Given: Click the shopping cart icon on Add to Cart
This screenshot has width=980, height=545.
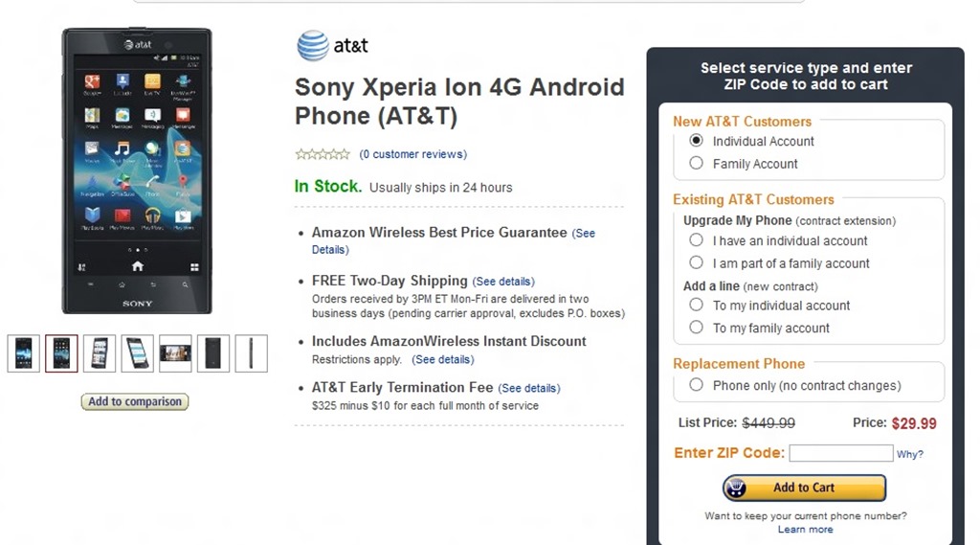Looking at the screenshot, I should [x=737, y=488].
